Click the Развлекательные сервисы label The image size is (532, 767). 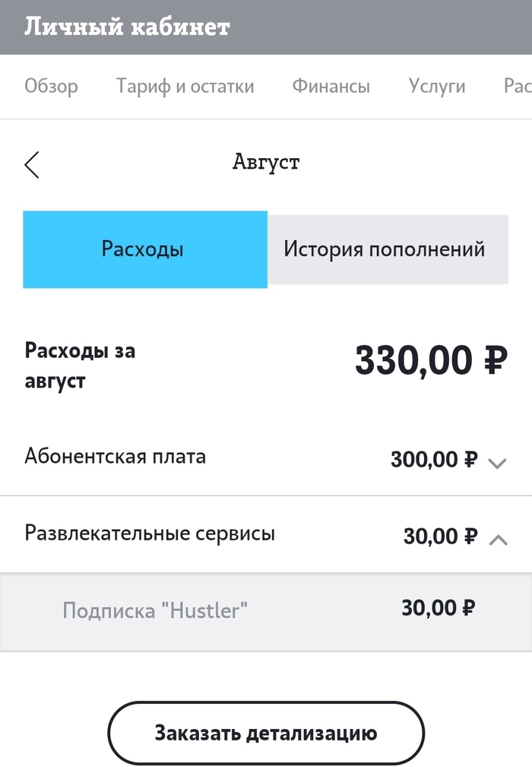coord(150,533)
